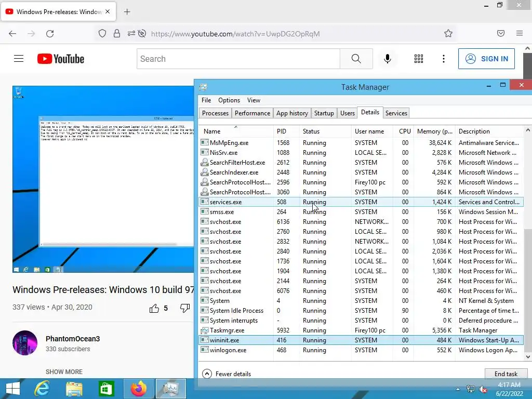This screenshot has height=399, width=532.
Task: Click the Task Manager taskbar icon
Action: [x=170, y=389]
